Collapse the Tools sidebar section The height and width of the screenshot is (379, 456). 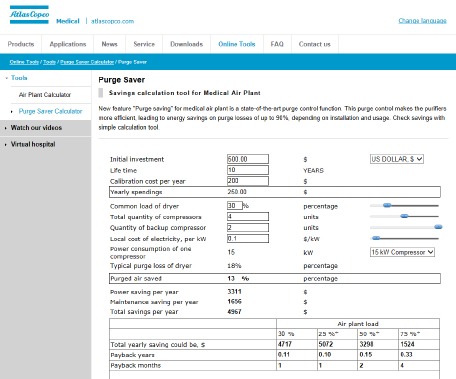click(19, 78)
